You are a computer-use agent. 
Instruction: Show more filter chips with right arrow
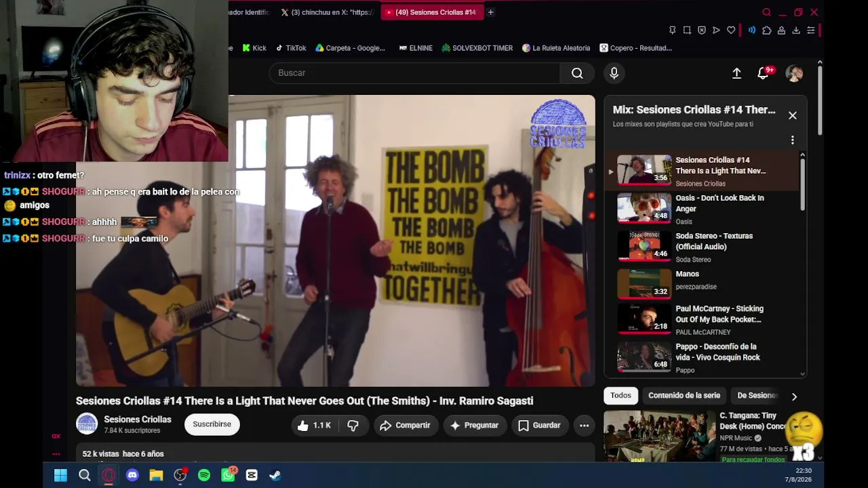(794, 396)
